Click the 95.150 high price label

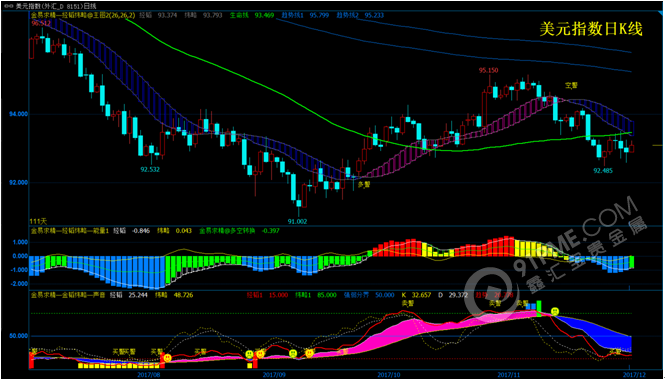tap(489, 70)
